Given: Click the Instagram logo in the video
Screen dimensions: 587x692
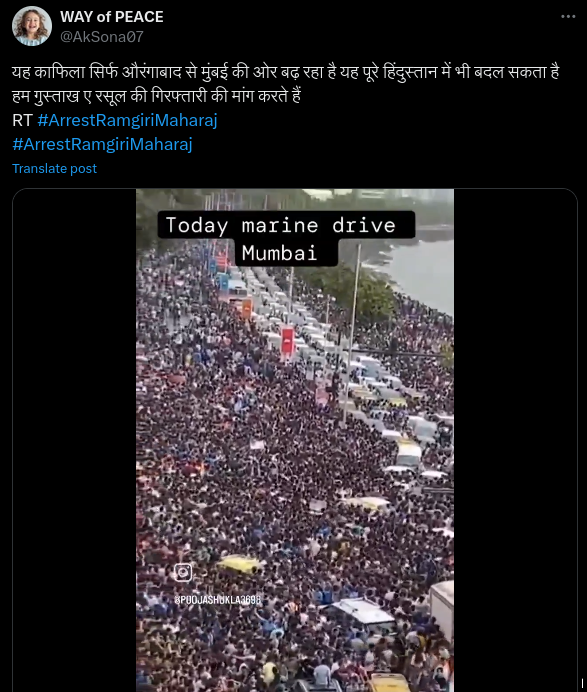Looking at the screenshot, I should [183, 572].
